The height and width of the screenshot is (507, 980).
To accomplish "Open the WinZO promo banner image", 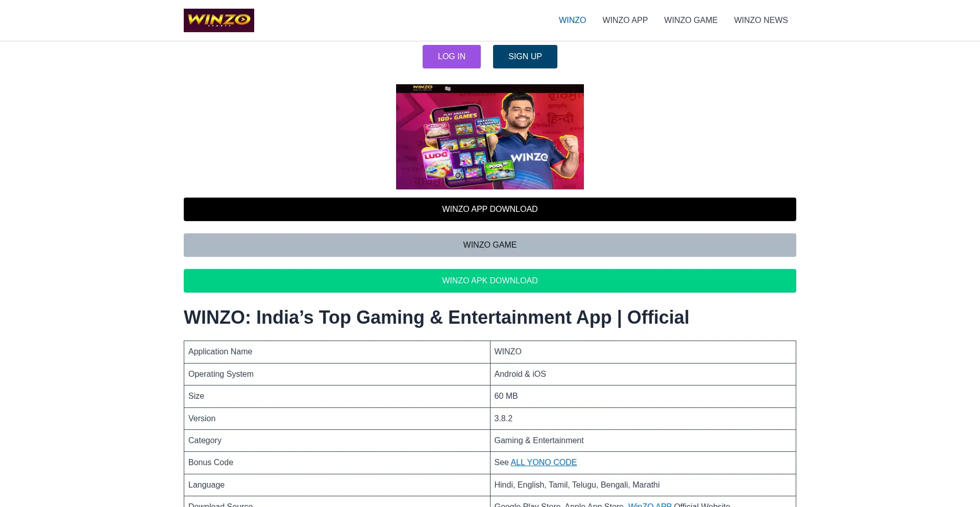I will (x=490, y=137).
